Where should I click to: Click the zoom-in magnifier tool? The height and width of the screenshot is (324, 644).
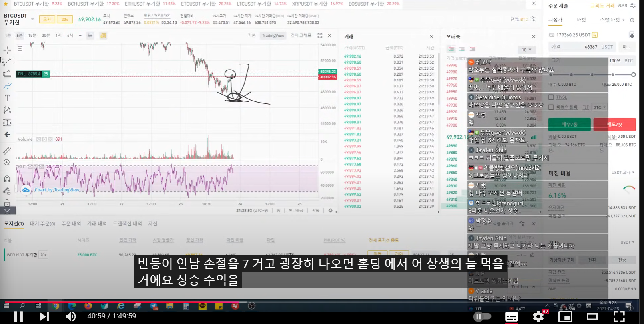click(x=7, y=163)
